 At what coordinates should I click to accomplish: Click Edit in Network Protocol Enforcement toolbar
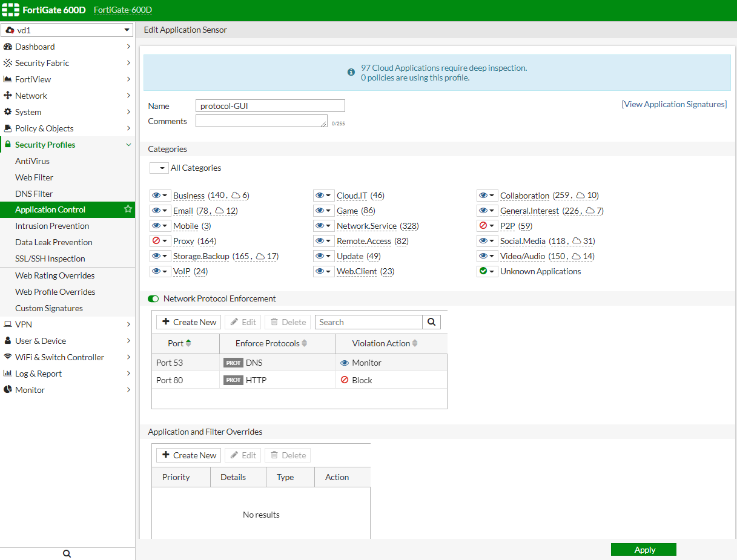coord(243,322)
